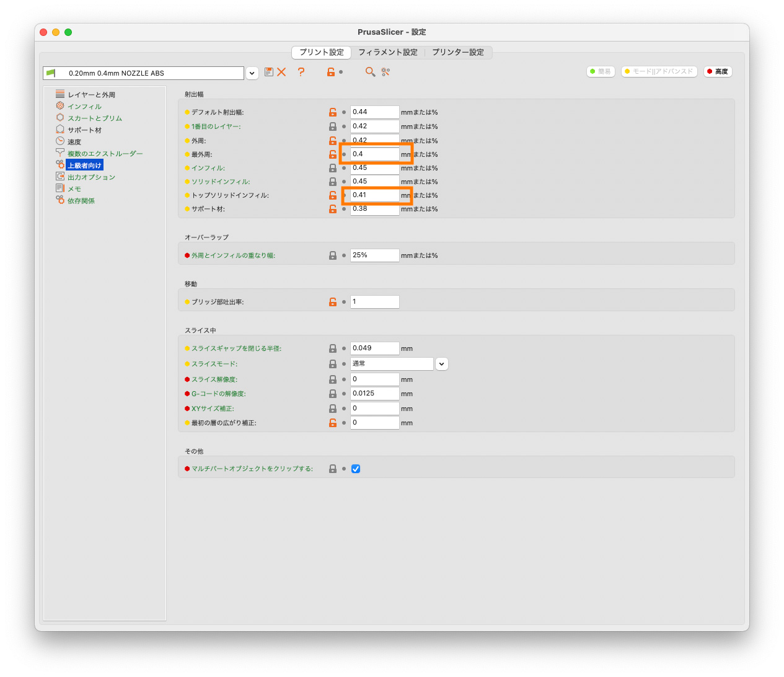
Task: Click the lock icon for スライスモード
Action: click(333, 364)
